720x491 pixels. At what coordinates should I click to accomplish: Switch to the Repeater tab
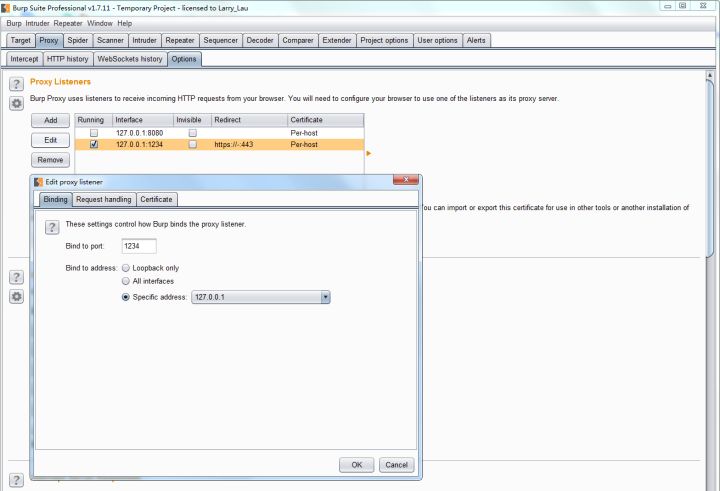180,40
